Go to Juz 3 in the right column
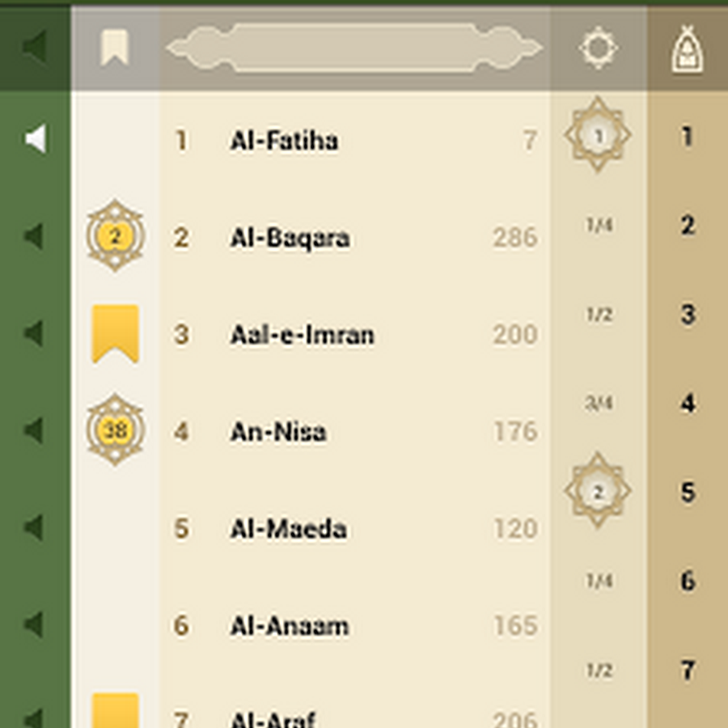This screenshot has width=728, height=728. pos(688,314)
